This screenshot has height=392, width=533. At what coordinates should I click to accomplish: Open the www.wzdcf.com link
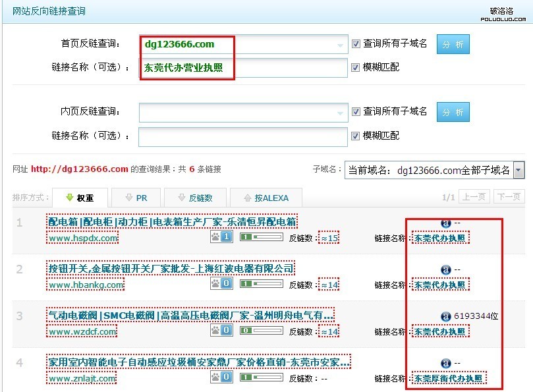click(x=82, y=331)
